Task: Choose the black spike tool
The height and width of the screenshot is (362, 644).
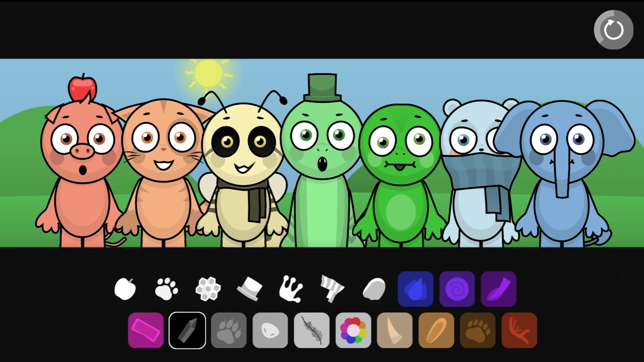Action: click(x=187, y=330)
